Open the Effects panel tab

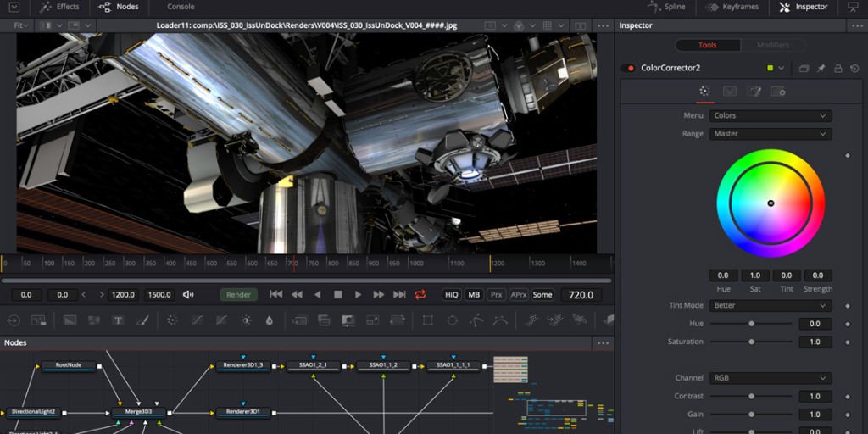(60, 7)
